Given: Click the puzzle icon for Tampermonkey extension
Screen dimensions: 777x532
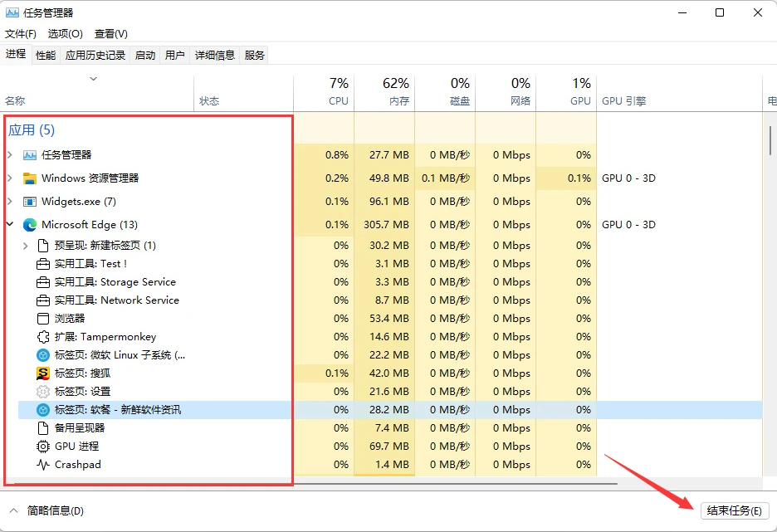Looking at the screenshot, I should [43, 337].
